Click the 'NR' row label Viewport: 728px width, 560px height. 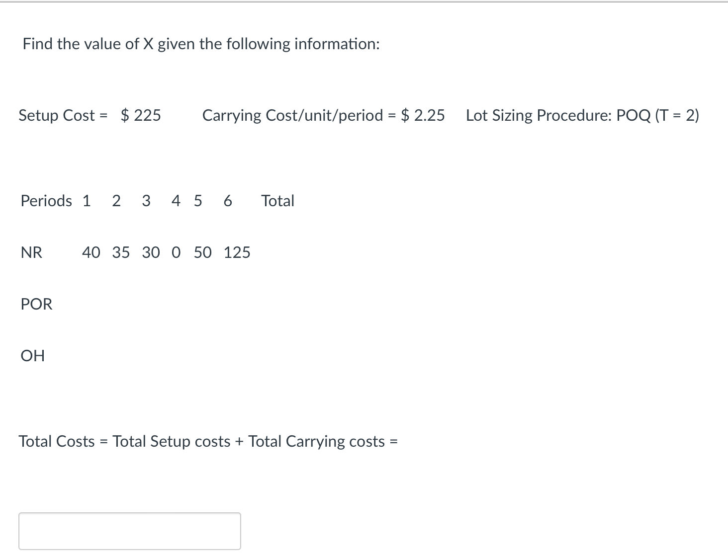pos(32,252)
